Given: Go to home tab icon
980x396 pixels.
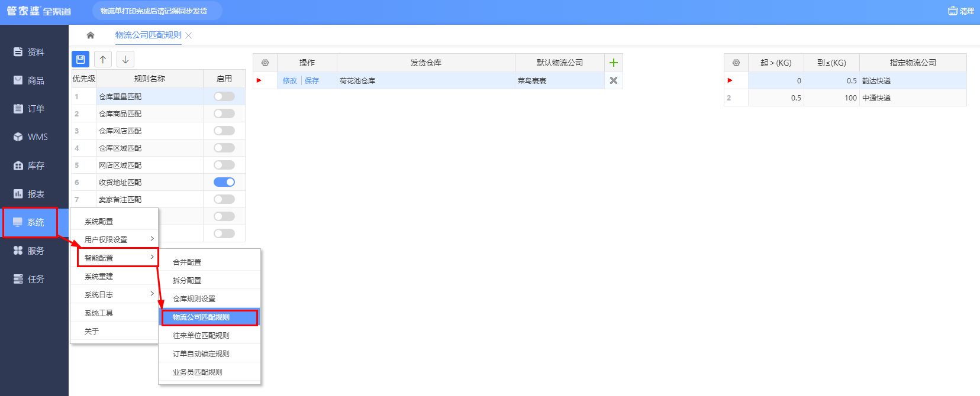Looking at the screenshot, I should pyautogui.click(x=91, y=35).
